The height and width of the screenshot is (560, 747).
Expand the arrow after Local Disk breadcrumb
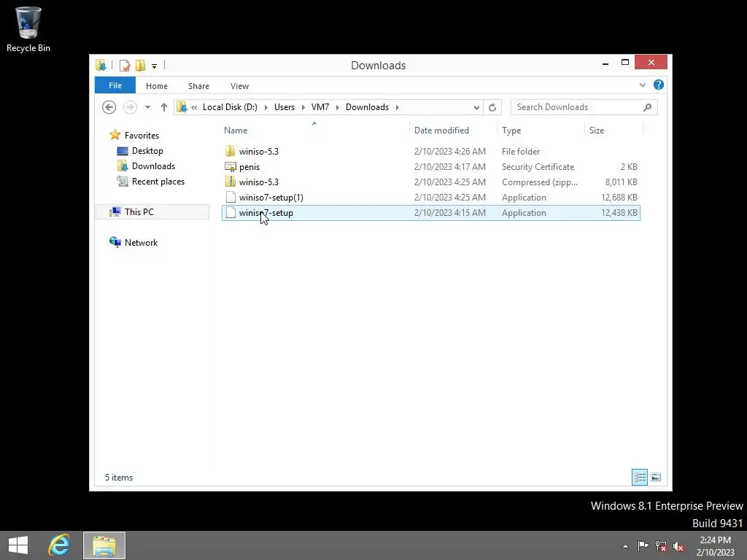tap(266, 107)
